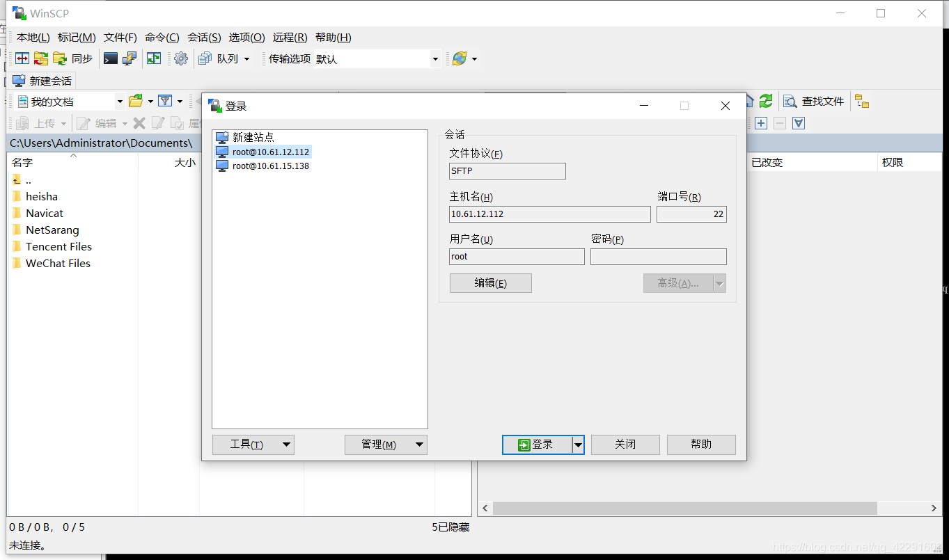
Task: Click the 帮助 help button in dialog
Action: [701, 445]
